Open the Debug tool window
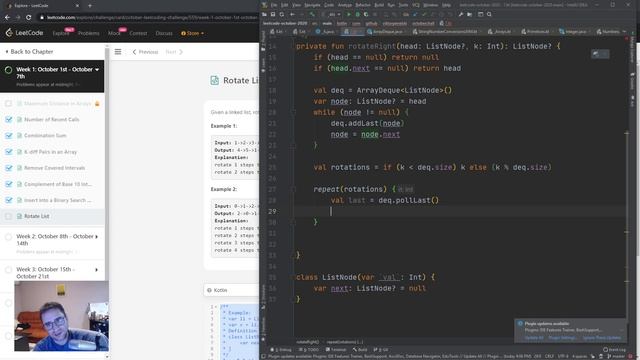 pyautogui.click(x=281, y=350)
